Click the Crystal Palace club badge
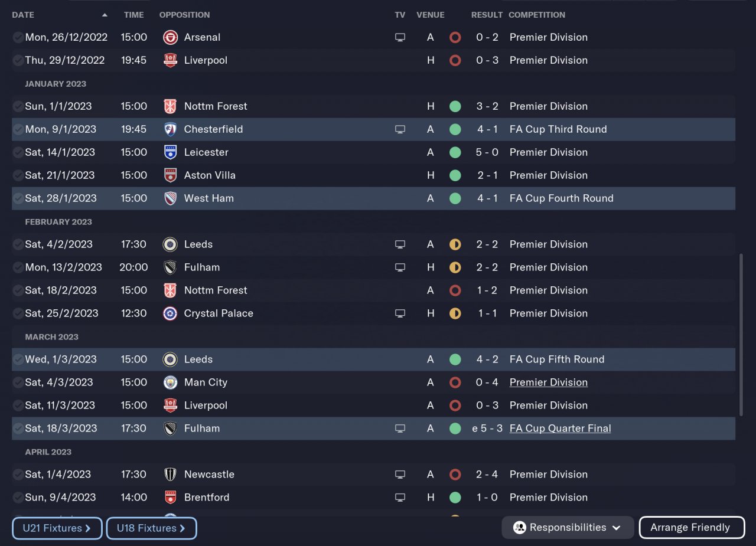 pos(170,313)
